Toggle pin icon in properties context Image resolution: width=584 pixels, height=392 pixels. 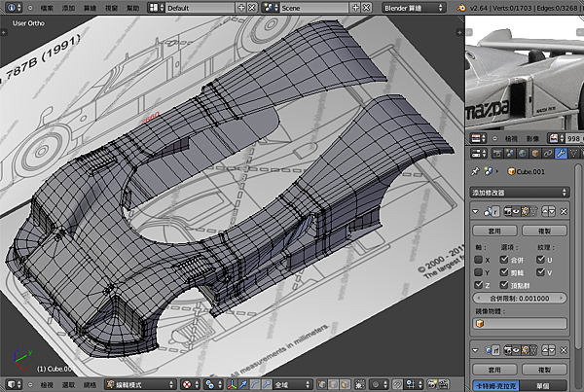coord(475,171)
